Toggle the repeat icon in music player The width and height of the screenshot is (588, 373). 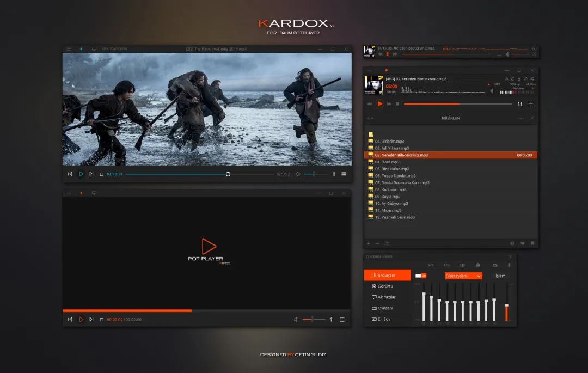tap(512, 79)
